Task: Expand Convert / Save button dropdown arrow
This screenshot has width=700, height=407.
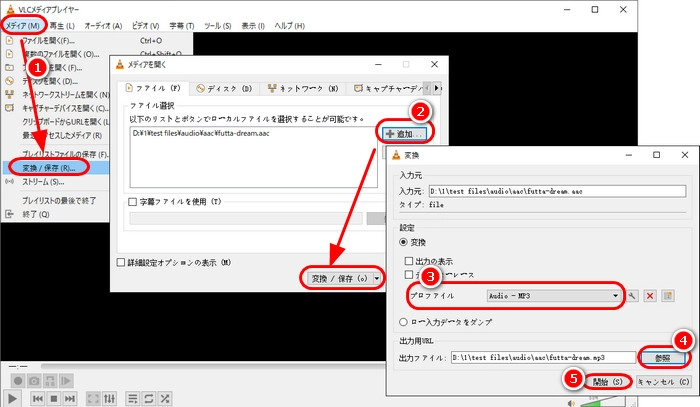Action: click(377, 278)
